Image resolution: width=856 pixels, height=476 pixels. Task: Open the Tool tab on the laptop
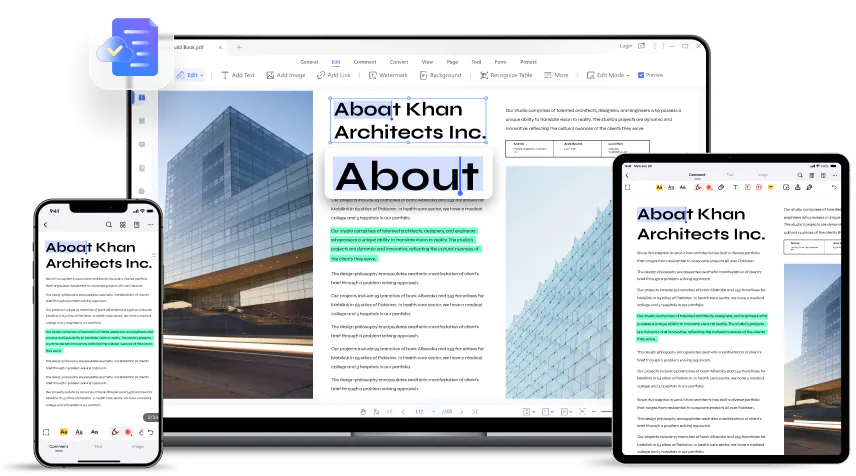(476, 62)
